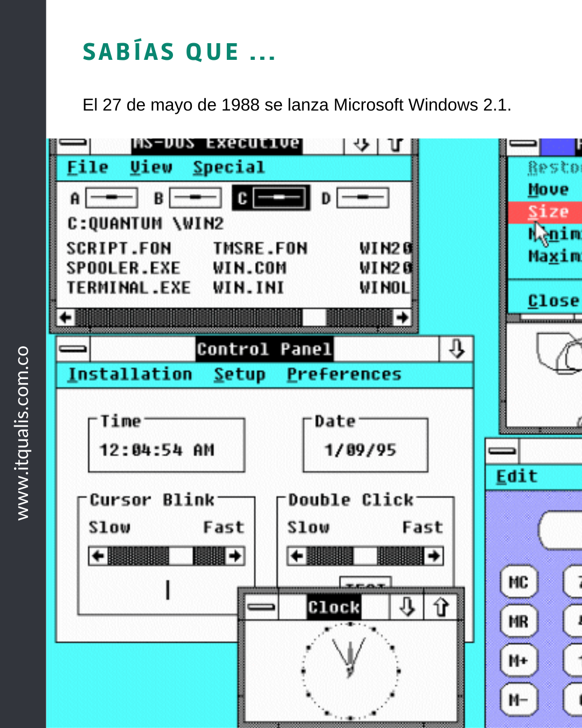Open Special menu in MS-DOS Executive
This screenshot has width=582, height=728.
(x=229, y=168)
